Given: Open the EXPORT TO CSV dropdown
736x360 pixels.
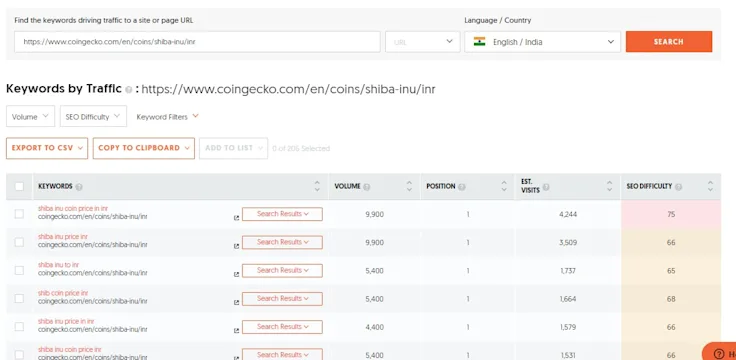Looking at the screenshot, I should pos(47,148).
